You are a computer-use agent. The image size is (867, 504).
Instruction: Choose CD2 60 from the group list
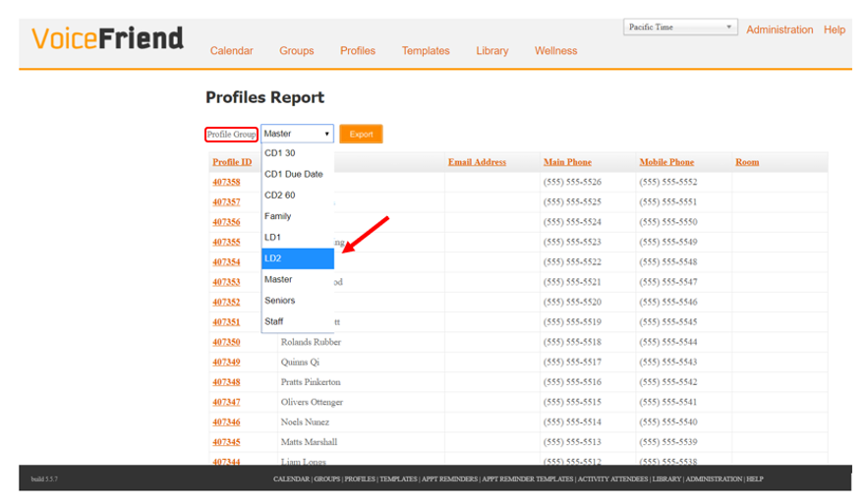coord(298,196)
